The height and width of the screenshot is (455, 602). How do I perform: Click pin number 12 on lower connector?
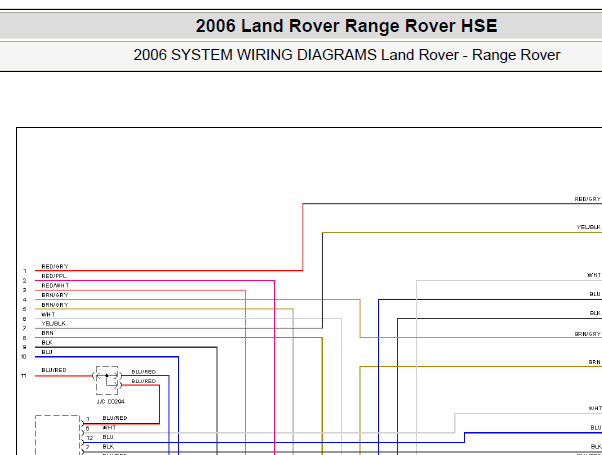89,438
